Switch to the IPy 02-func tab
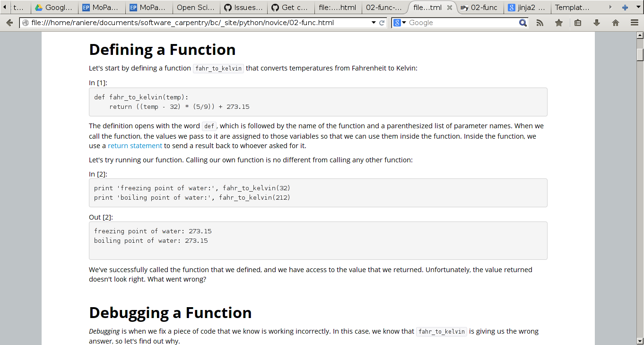This screenshot has width=644, height=345. click(479, 8)
